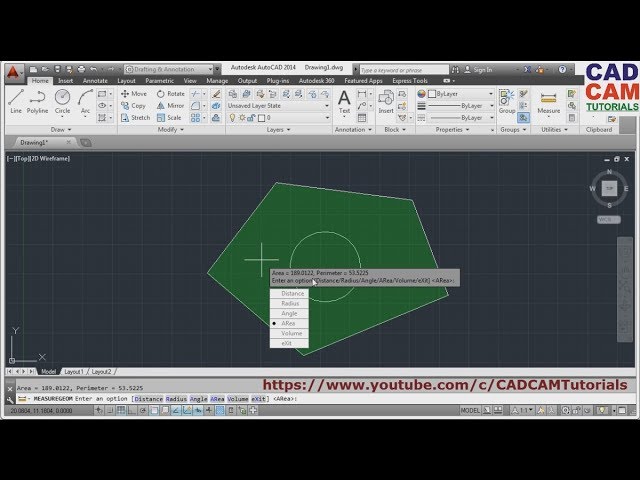Image resolution: width=640 pixels, height=480 pixels.
Task: Click the Plot printer icon in quick access toolbar
Action: coord(81,69)
